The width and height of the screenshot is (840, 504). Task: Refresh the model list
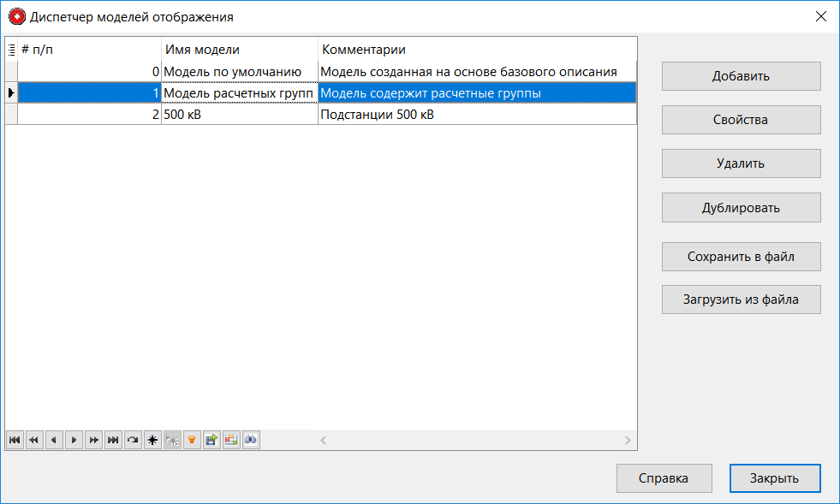[133, 440]
